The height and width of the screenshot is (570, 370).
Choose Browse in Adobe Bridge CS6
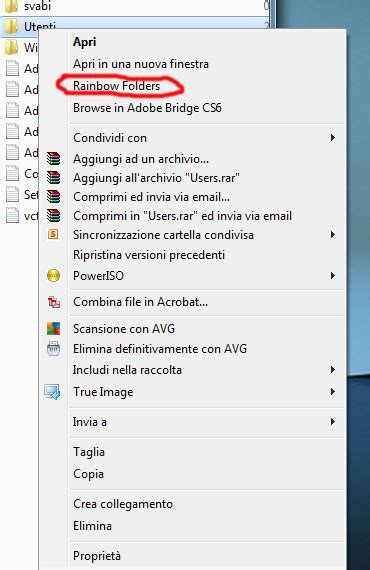point(147,108)
